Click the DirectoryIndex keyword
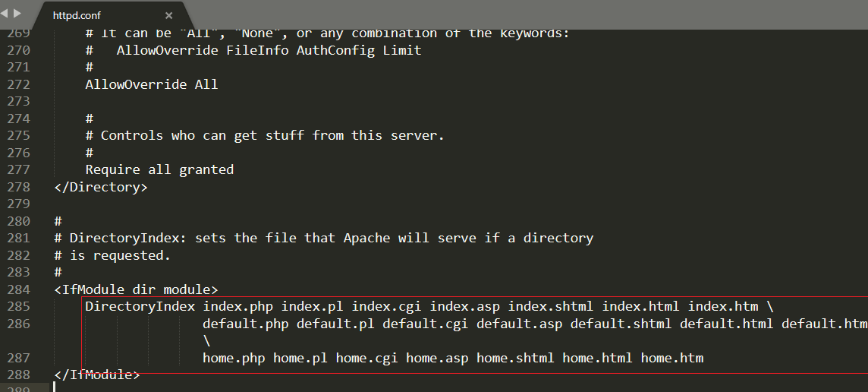The width and height of the screenshot is (868, 392). (x=140, y=306)
